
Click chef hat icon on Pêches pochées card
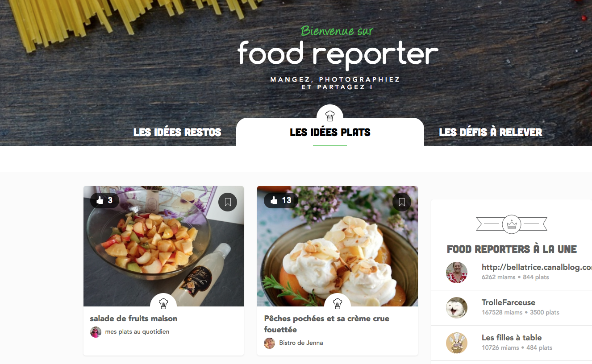(x=338, y=303)
